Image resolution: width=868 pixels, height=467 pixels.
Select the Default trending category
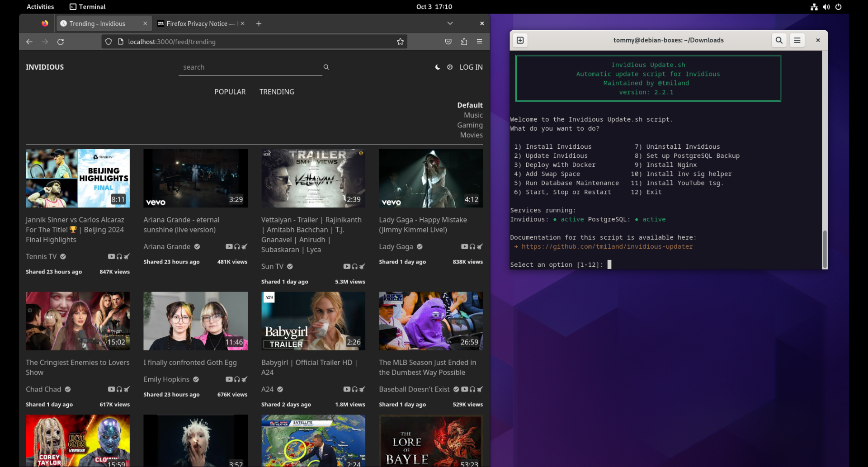pyautogui.click(x=470, y=105)
